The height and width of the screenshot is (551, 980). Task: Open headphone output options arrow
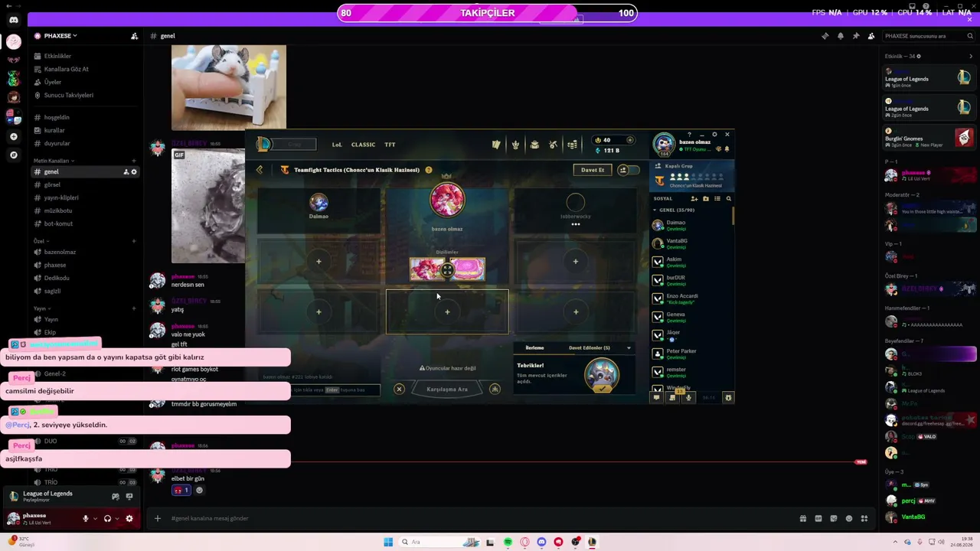click(x=116, y=518)
